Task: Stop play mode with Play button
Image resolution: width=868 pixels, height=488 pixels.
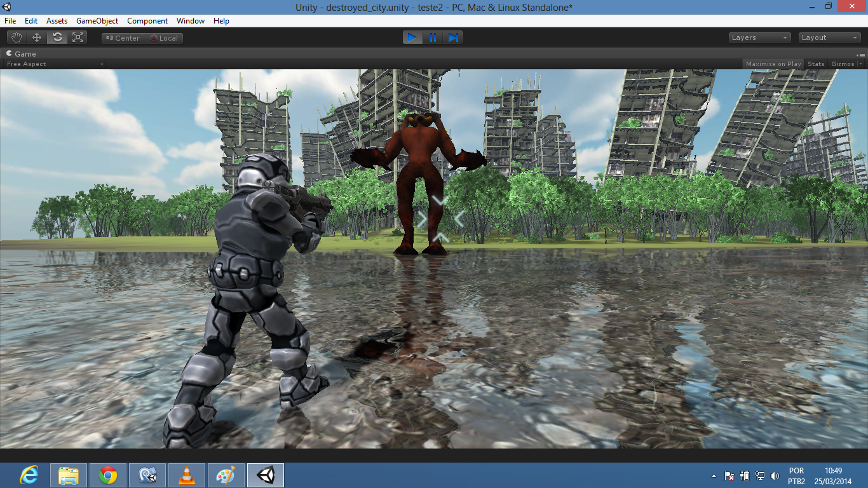Action: (x=412, y=37)
